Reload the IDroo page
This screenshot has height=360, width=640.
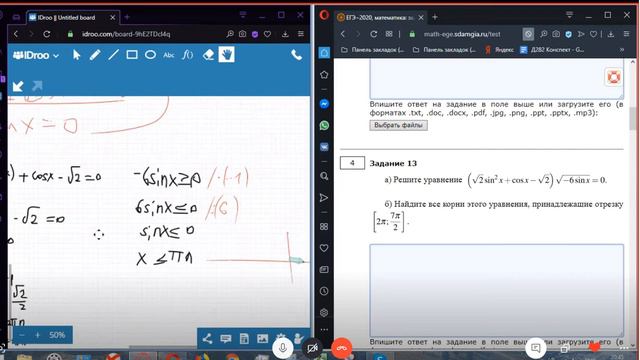click(47, 34)
